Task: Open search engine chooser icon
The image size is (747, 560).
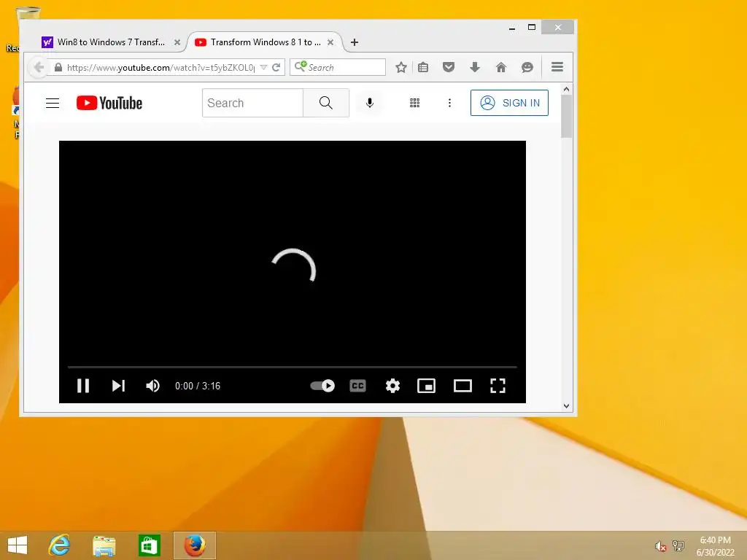Action: pyautogui.click(x=300, y=66)
